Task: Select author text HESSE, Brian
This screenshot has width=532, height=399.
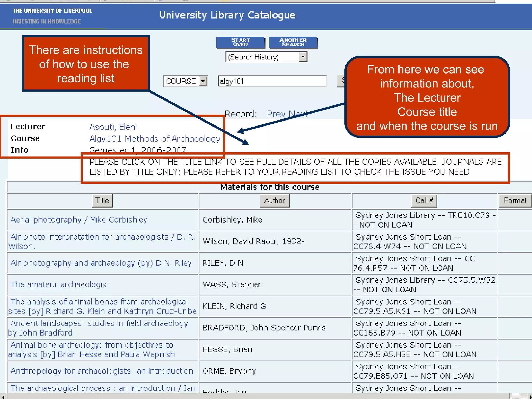Action: pos(227,349)
